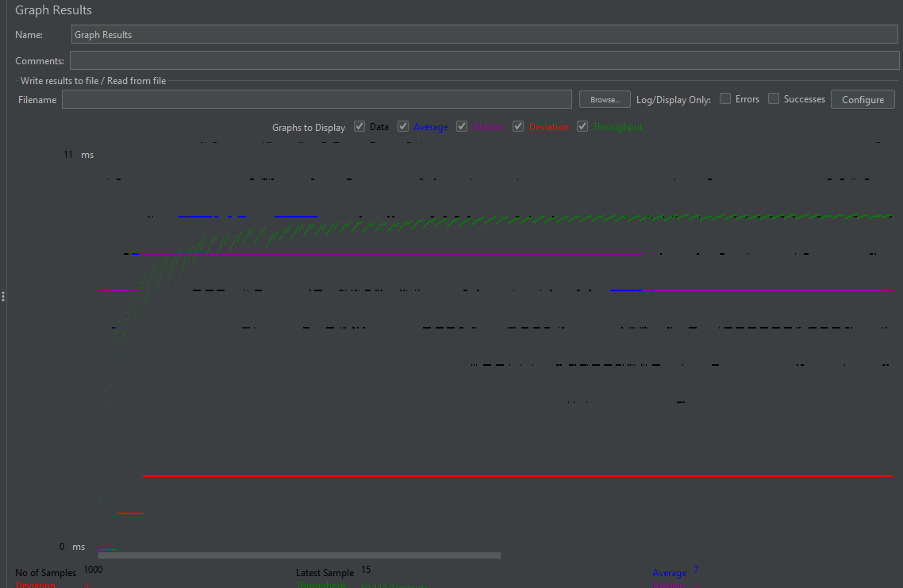Toggle the Deviation graph checkbox
The height and width of the screenshot is (588, 903).
point(518,126)
